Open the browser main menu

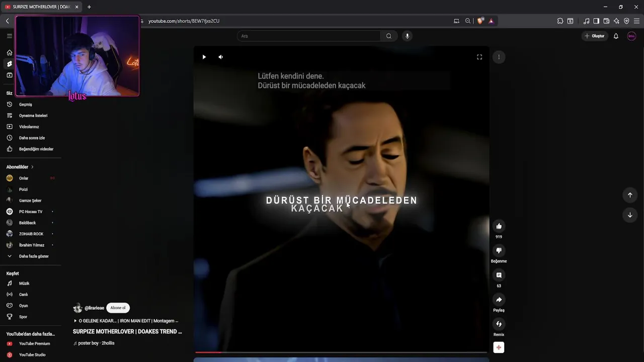[636, 21]
